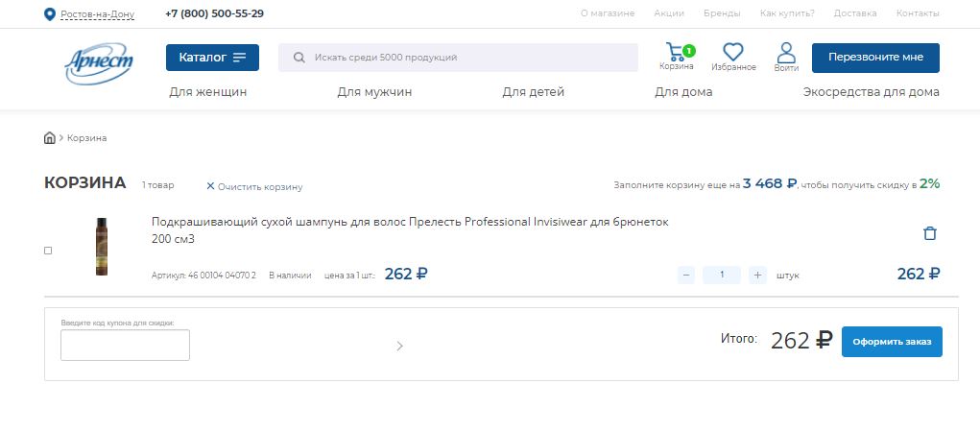980x432 pixels.
Task: Click the home breadcrumb icon
Action: 50,138
